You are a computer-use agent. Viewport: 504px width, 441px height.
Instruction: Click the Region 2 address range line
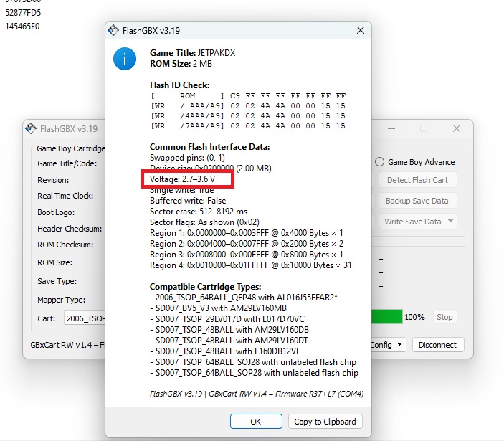(247, 244)
